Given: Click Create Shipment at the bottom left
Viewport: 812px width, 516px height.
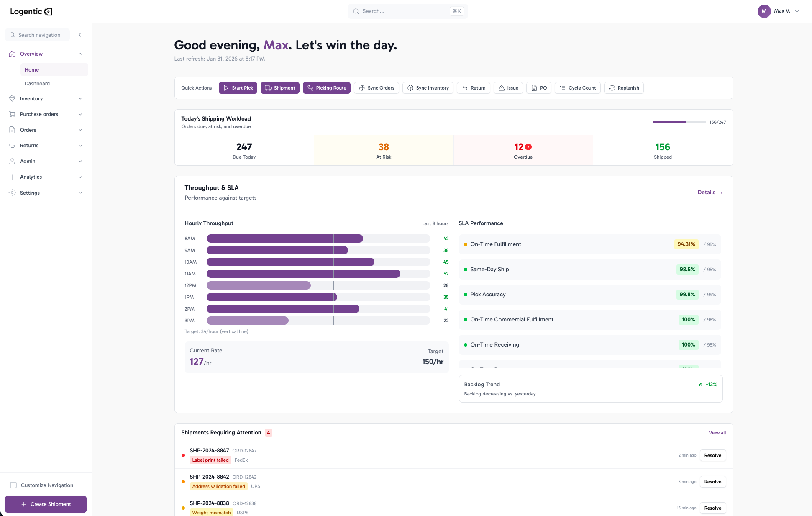Looking at the screenshot, I should (46, 504).
